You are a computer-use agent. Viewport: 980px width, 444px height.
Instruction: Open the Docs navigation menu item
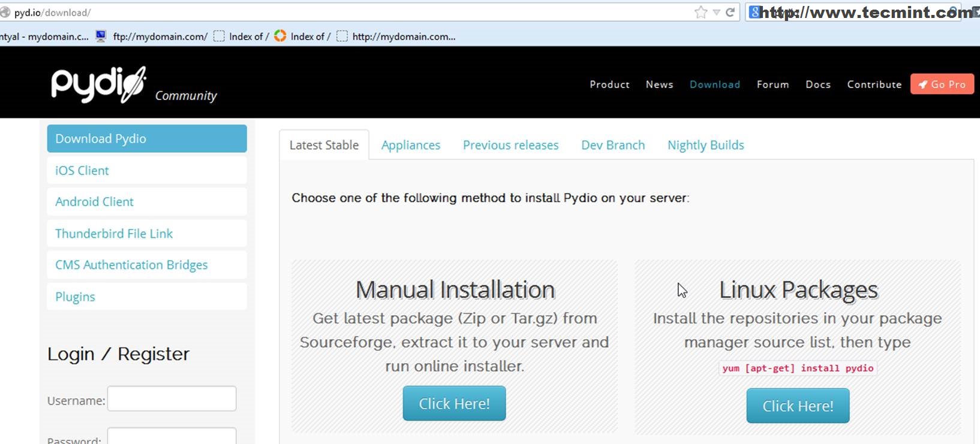tap(818, 84)
